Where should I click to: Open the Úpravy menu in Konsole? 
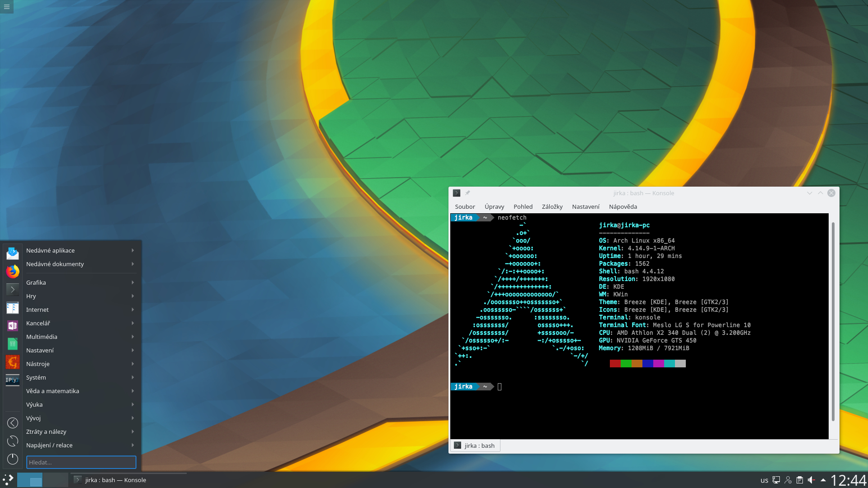(494, 206)
